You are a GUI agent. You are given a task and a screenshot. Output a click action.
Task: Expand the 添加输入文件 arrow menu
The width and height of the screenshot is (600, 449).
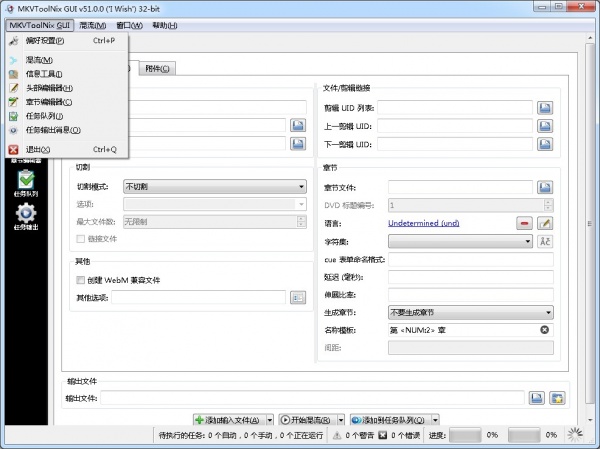click(x=269, y=420)
